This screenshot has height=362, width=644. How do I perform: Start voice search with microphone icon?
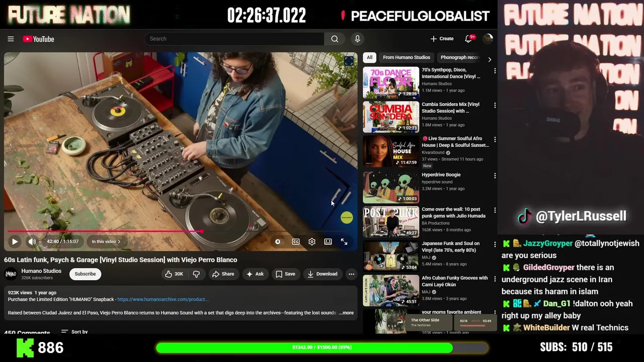pos(357,39)
